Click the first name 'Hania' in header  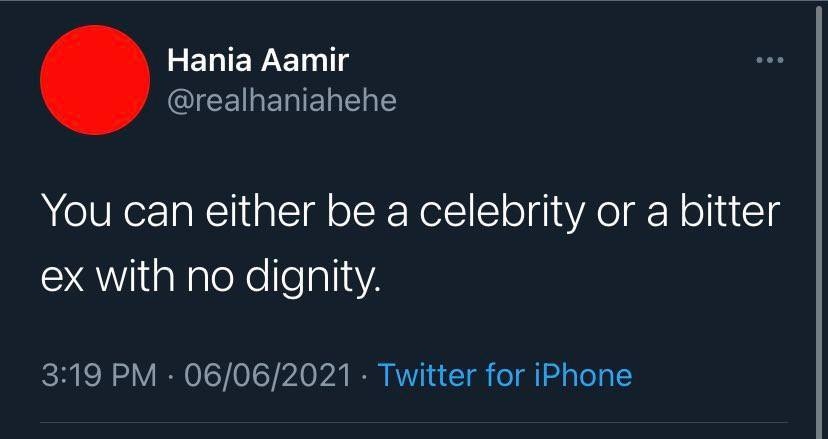coord(210,60)
